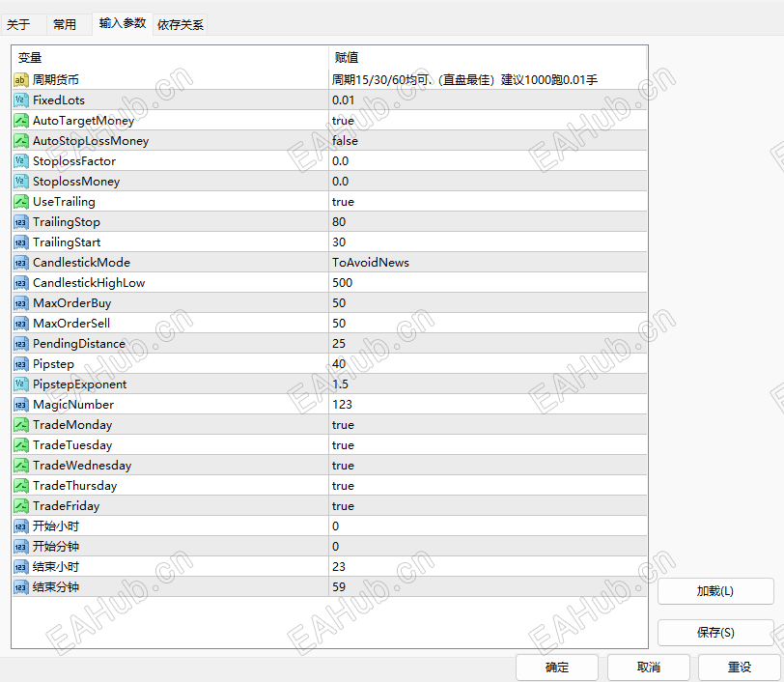Select the boolean icon beside AutoTargetMoney
Image resolution: width=784 pixels, height=682 pixels.
(x=20, y=120)
